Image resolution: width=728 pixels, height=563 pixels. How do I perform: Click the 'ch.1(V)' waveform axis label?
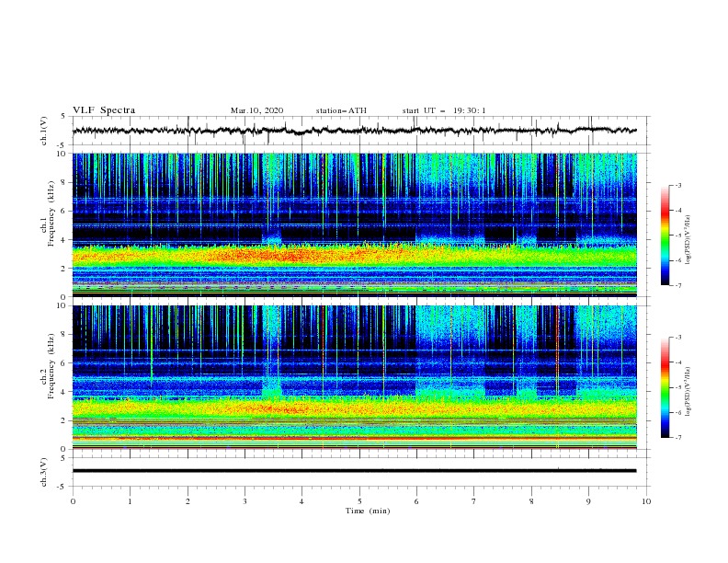point(44,131)
